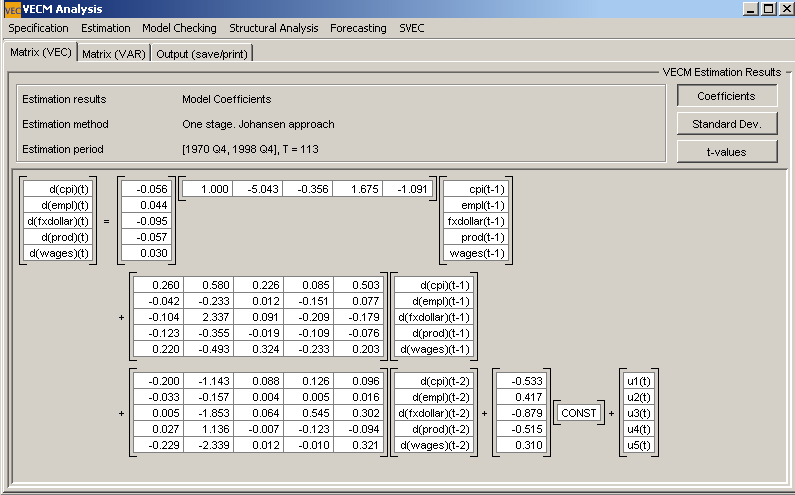The height and width of the screenshot is (495, 795).
Task: Open the Specification menu
Action: [39, 28]
